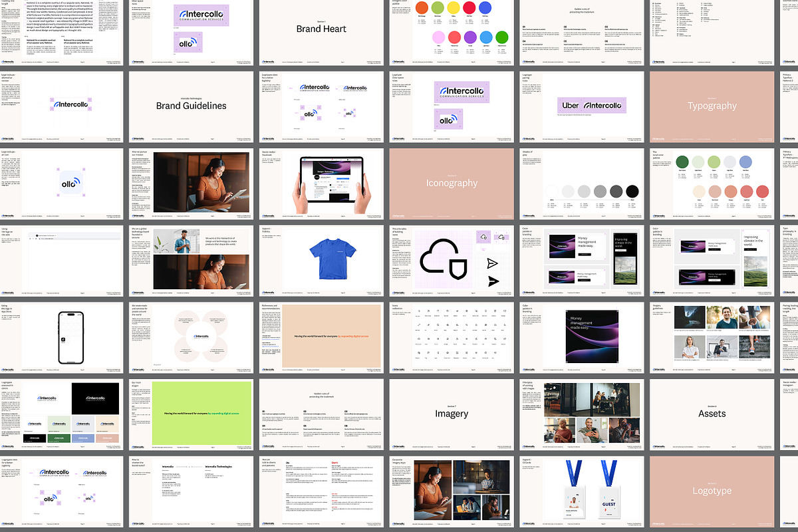Open the Imagery guidelines six-photo slide
This screenshot has width=798, height=532.
pos(712,336)
